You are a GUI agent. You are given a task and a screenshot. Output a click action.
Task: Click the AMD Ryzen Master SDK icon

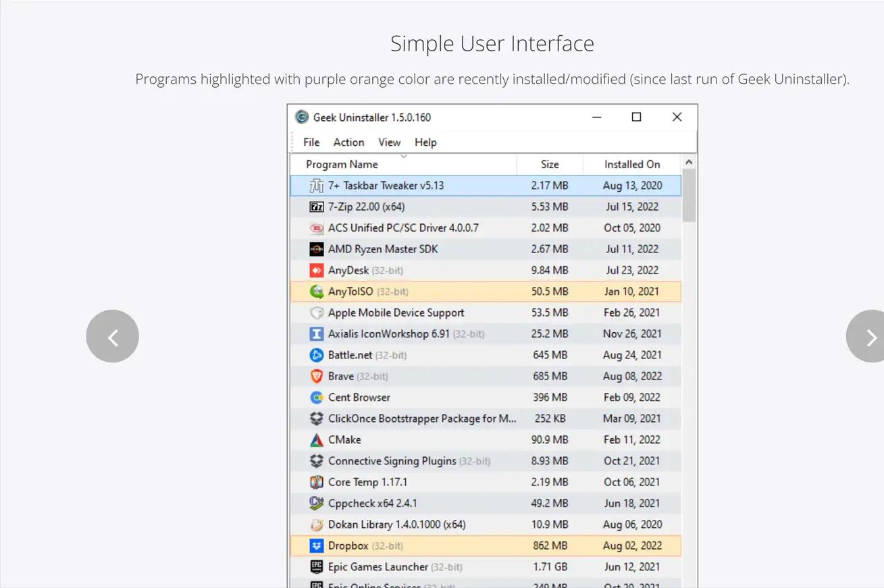(x=316, y=249)
